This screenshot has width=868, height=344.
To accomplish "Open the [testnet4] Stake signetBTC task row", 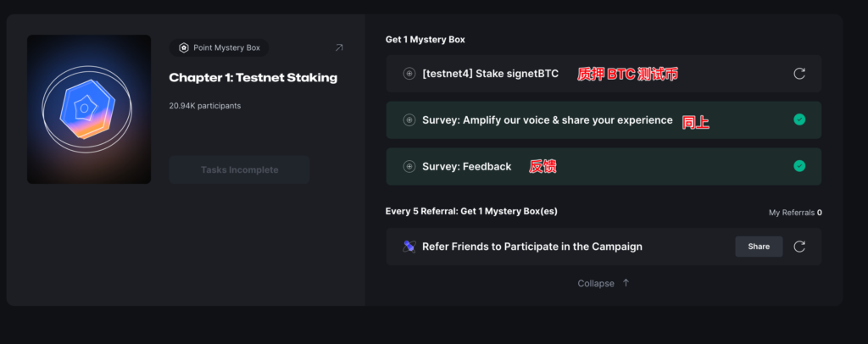I will (x=490, y=74).
